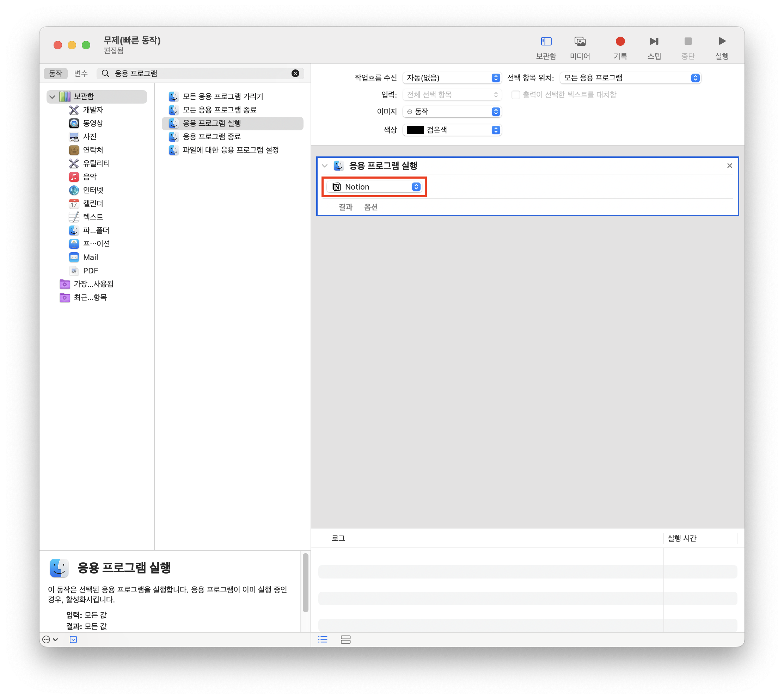Collapse the 보관함 library tree
This screenshot has height=699, width=784.
click(x=52, y=97)
